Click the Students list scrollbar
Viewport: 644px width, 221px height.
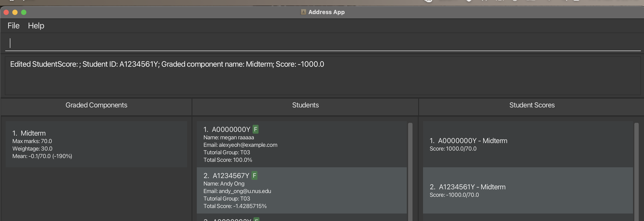410,172
